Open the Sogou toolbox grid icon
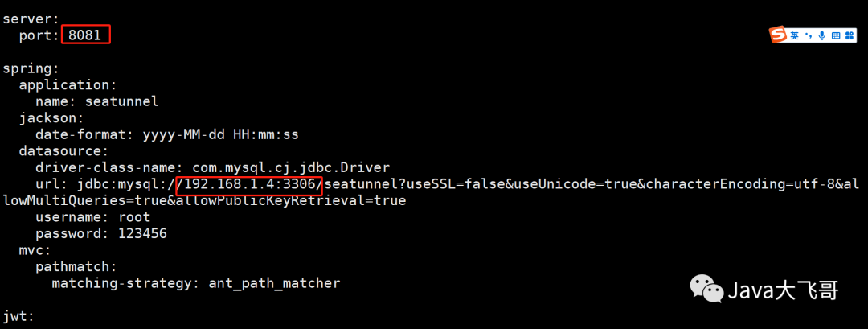The image size is (868, 329). [849, 35]
